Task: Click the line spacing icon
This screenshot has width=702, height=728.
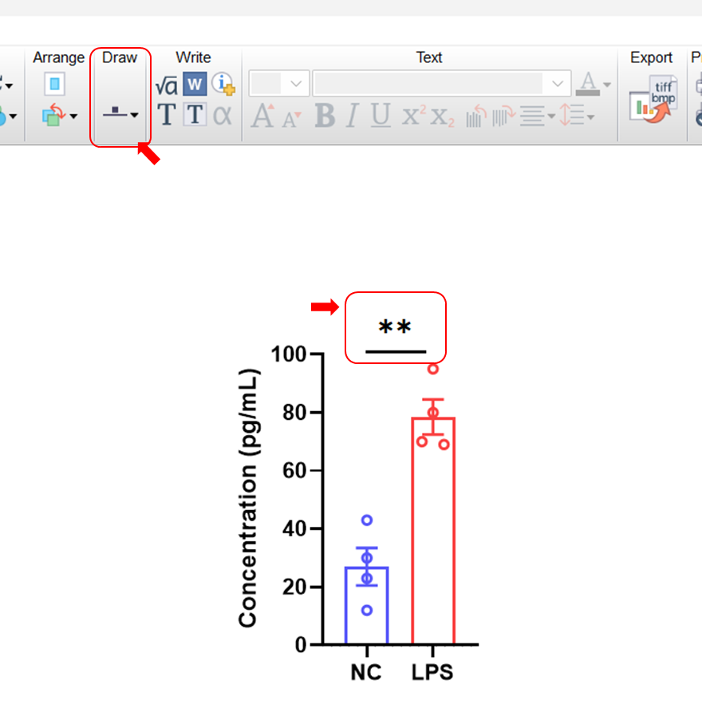Action: coord(572,115)
